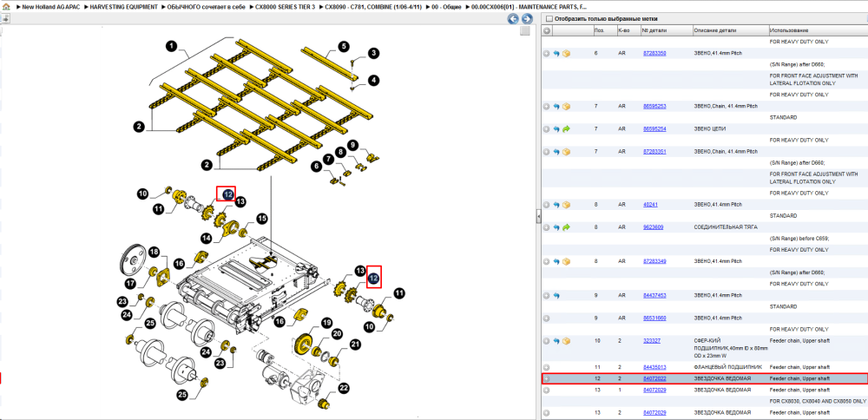Click the plus icon for part 86531660
The height and width of the screenshot is (420, 868).
click(x=546, y=318)
